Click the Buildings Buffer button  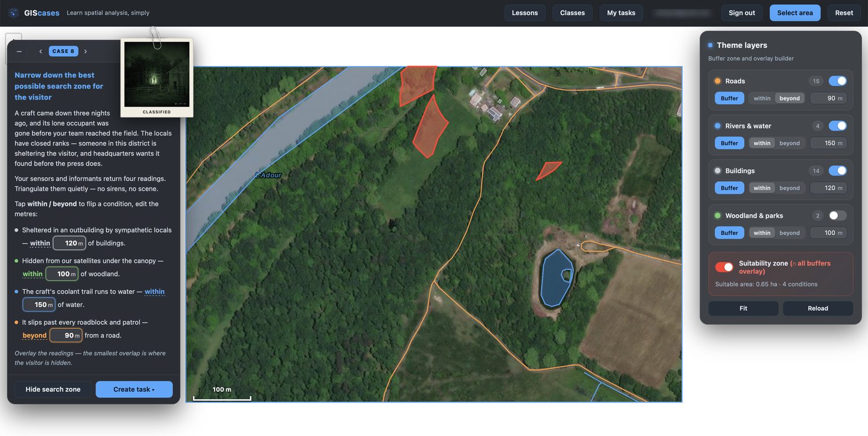(729, 188)
